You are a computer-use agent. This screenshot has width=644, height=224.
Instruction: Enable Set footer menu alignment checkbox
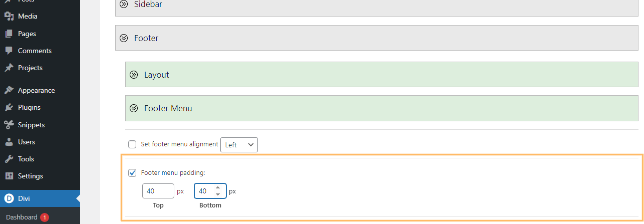132,144
